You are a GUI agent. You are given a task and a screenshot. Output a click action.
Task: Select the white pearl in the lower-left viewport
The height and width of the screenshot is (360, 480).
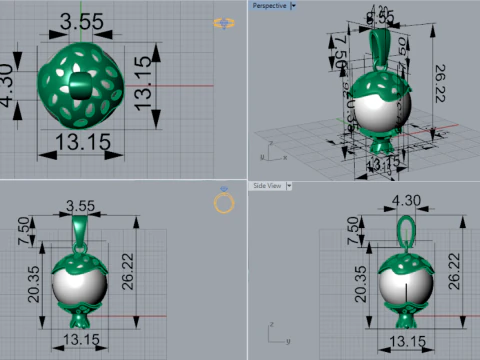pyautogui.click(x=79, y=287)
